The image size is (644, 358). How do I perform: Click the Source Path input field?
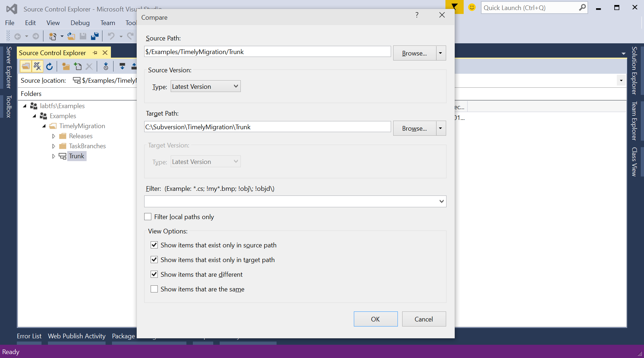pos(268,52)
